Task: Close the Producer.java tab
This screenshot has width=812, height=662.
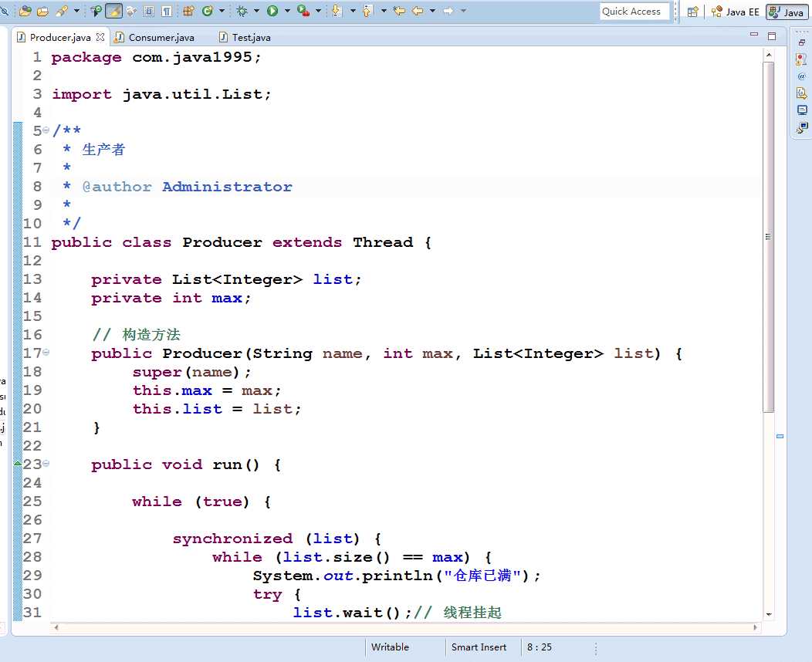Action: pos(100,37)
